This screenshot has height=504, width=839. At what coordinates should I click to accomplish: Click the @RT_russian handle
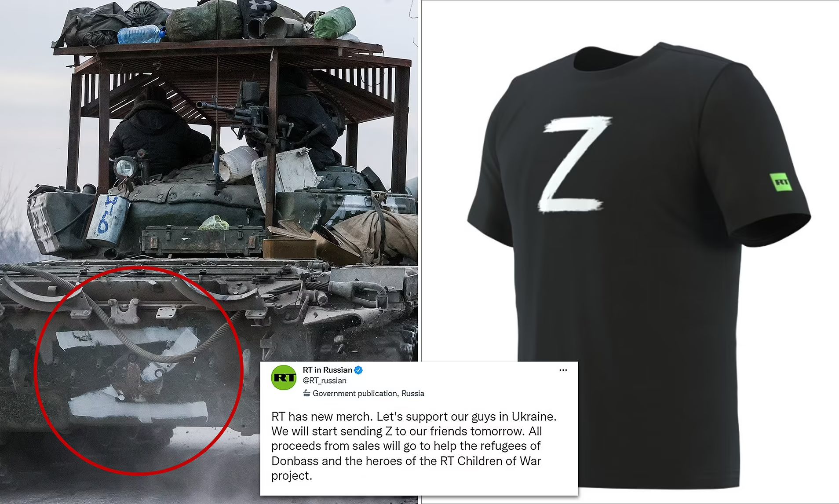325,380
